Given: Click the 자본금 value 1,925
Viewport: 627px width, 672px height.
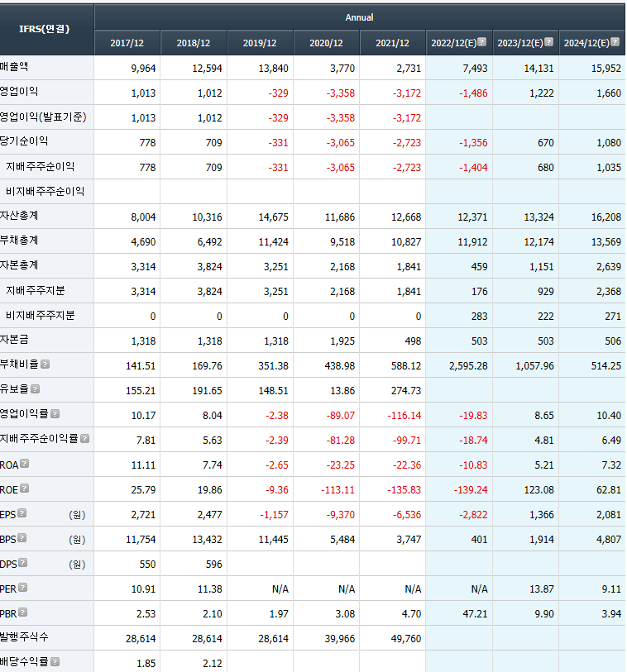Looking at the screenshot, I should pos(342,341).
